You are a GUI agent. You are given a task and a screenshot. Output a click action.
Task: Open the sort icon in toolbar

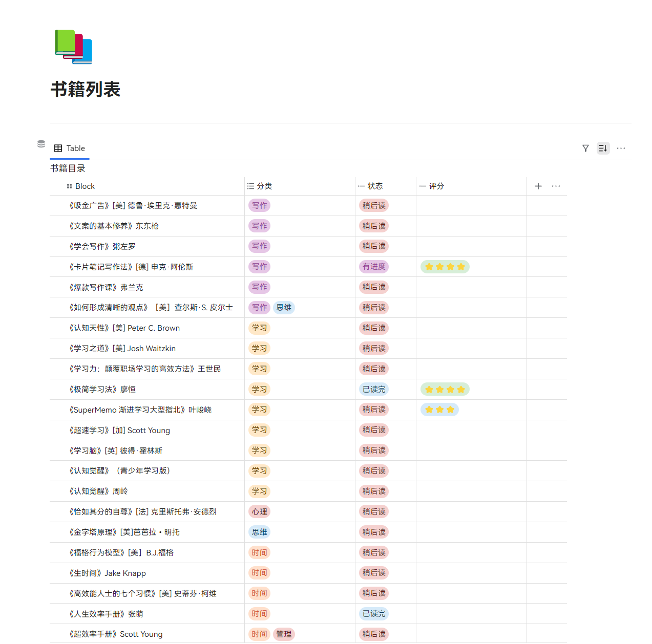click(603, 148)
